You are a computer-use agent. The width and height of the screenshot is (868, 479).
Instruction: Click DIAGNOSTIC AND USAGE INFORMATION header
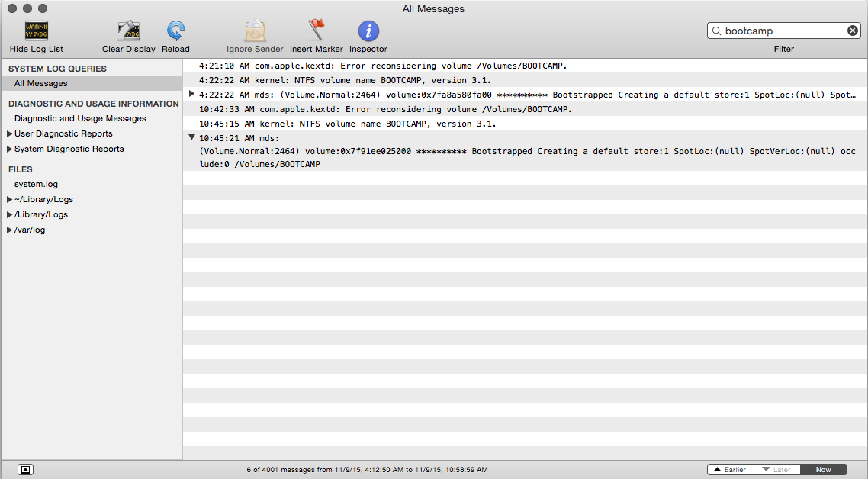pos(94,104)
